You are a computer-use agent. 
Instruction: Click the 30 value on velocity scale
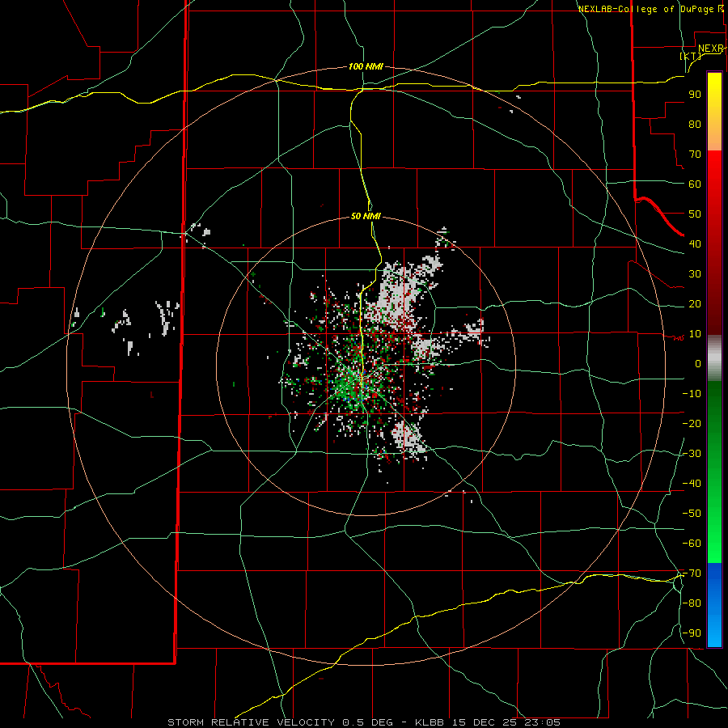tap(695, 274)
